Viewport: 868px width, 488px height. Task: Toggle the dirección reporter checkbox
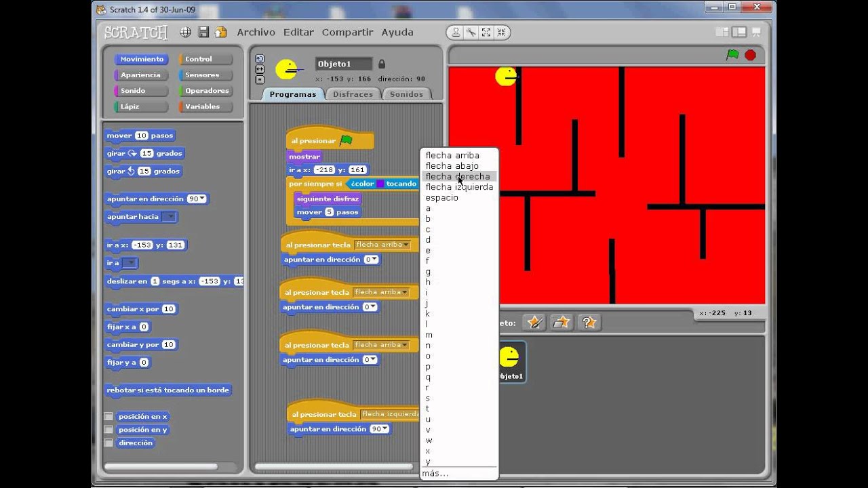tap(108, 443)
